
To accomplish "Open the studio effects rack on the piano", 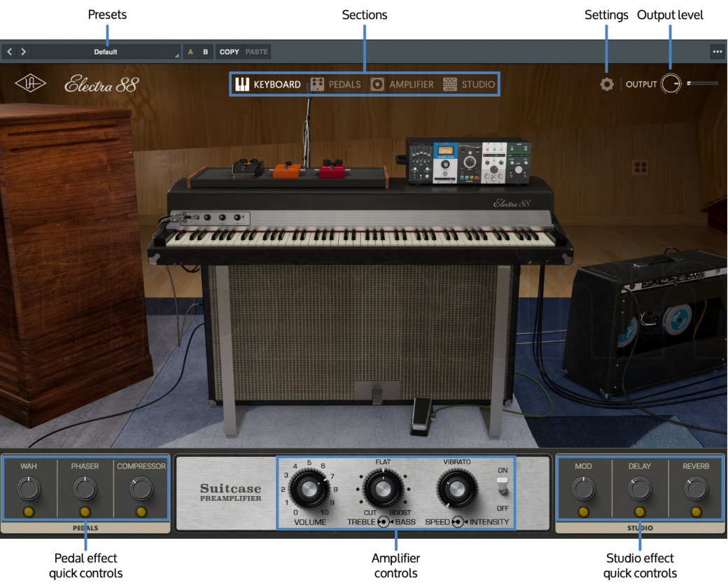I will tap(469, 161).
